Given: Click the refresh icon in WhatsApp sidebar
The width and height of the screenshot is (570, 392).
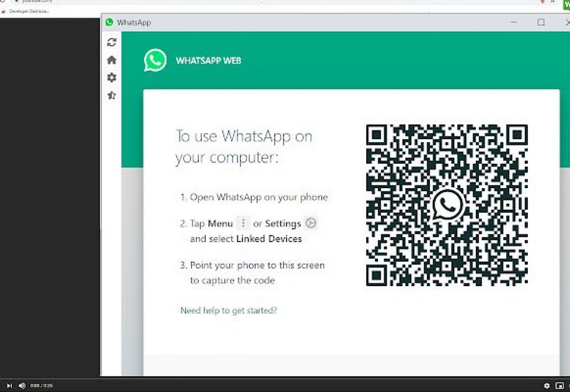Looking at the screenshot, I should (111, 42).
